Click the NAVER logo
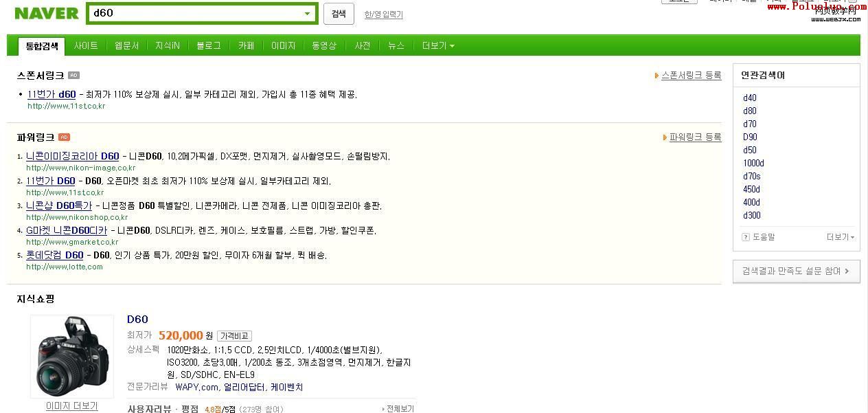 pyautogui.click(x=47, y=13)
